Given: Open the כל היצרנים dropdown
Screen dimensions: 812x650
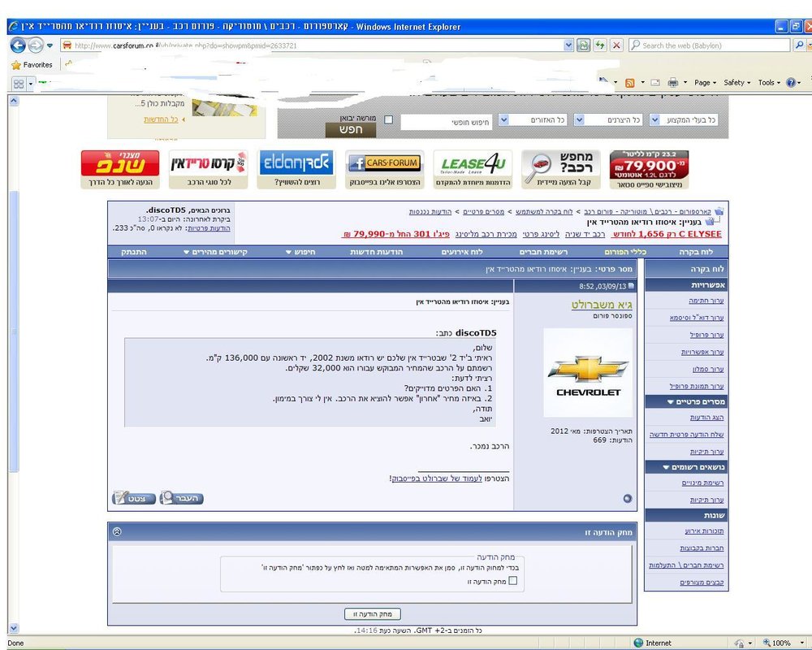Looking at the screenshot, I should (609, 119).
